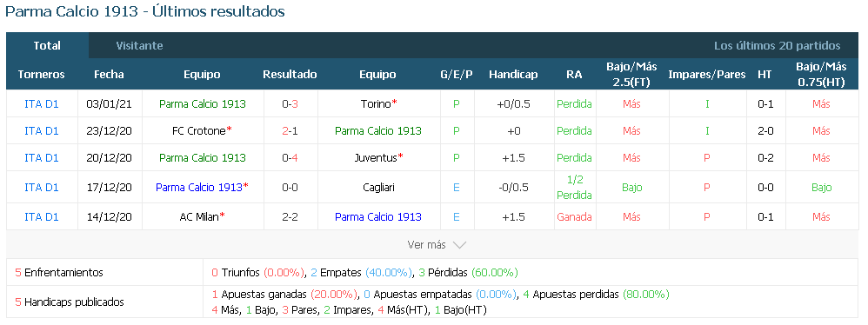The width and height of the screenshot is (868, 325).
Task: Click the 2-1 result of Crotone match
Action: click(x=290, y=131)
